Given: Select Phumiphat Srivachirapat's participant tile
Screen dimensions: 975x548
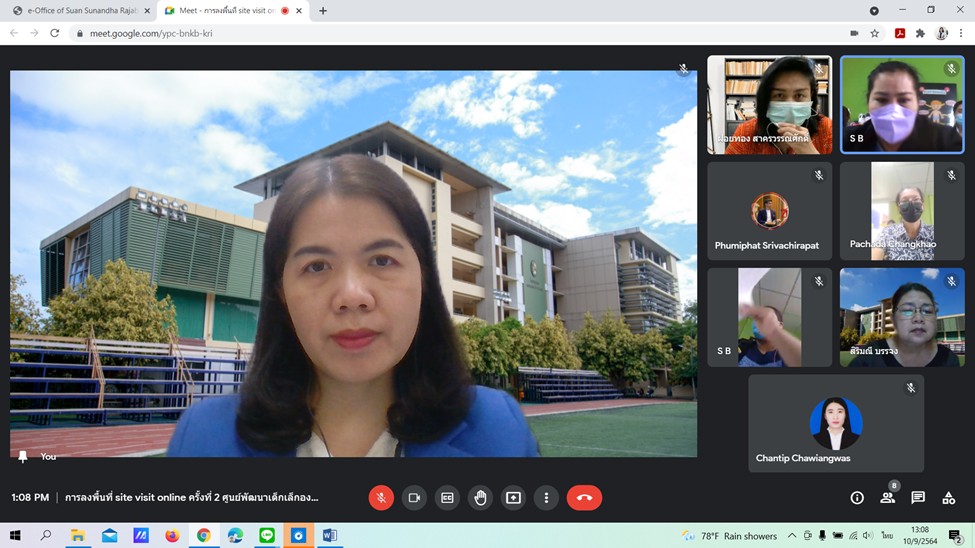Looking at the screenshot, I should (x=769, y=211).
